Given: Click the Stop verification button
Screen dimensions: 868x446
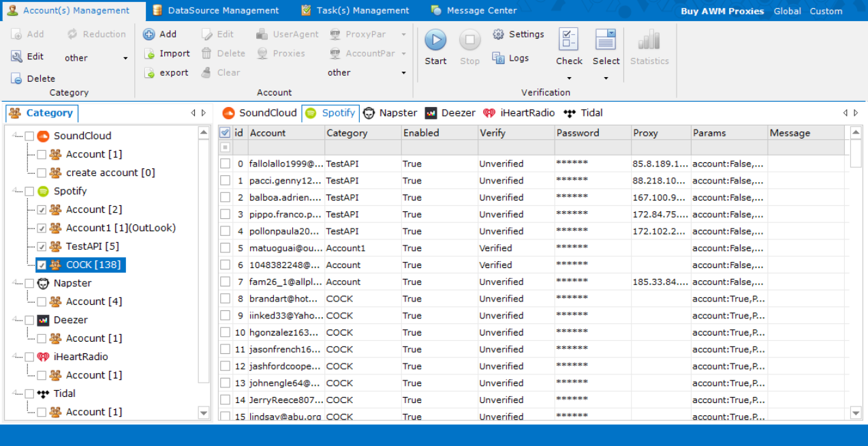Looking at the screenshot, I should tap(469, 47).
